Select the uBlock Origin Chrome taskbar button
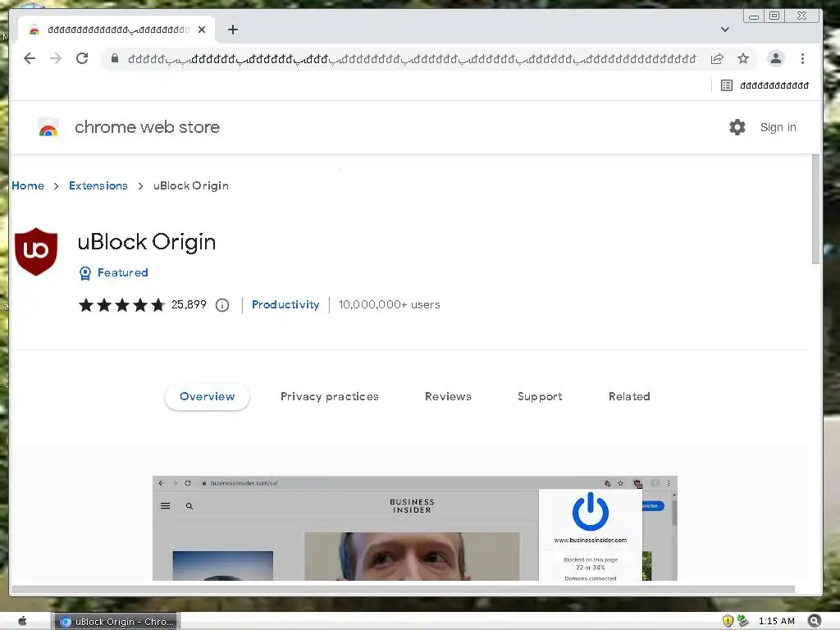This screenshot has width=840, height=630. point(116,622)
